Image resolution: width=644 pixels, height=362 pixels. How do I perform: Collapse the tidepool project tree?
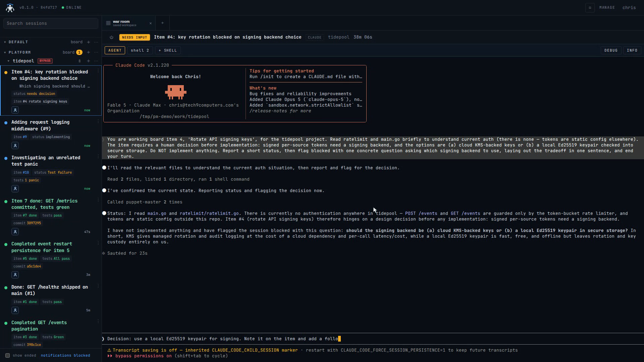pos(8,61)
